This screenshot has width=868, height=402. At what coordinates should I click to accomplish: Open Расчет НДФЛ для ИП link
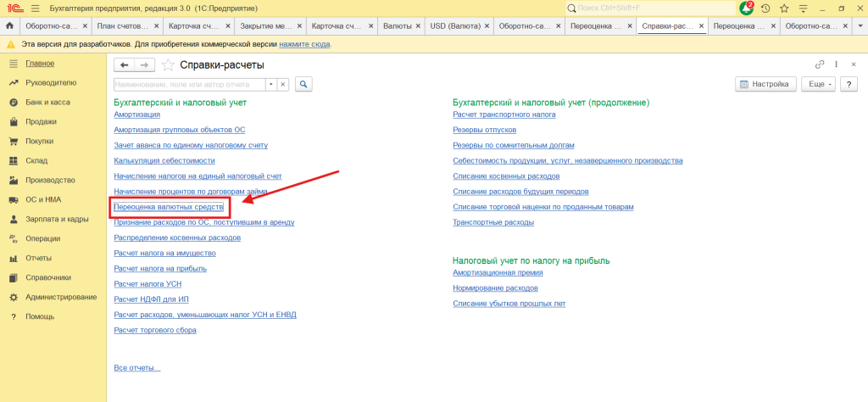click(151, 299)
